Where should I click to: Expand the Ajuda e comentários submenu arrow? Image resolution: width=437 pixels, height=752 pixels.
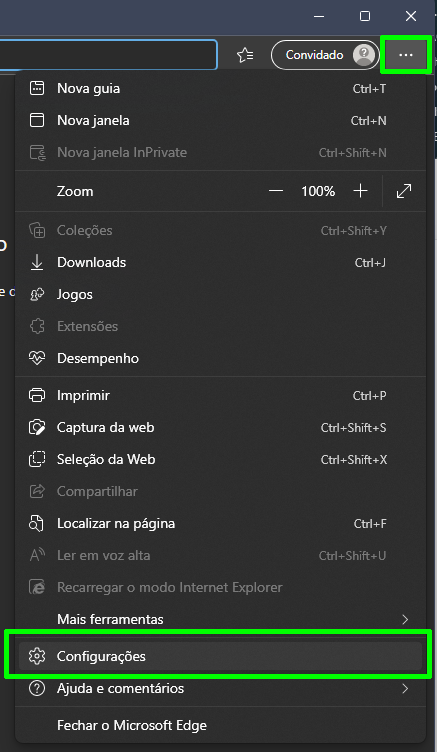405,689
